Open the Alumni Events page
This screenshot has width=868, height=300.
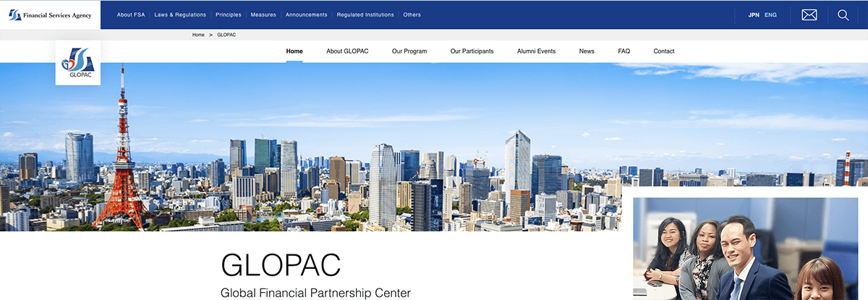(536, 51)
